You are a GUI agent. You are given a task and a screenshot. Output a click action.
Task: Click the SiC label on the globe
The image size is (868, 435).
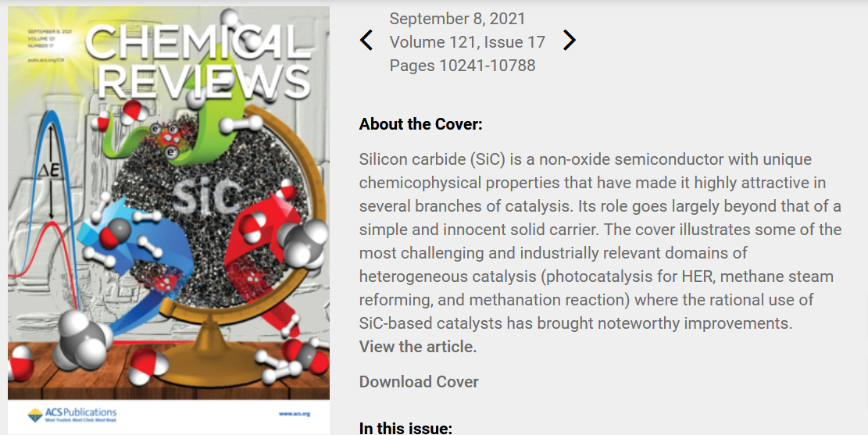[203, 197]
